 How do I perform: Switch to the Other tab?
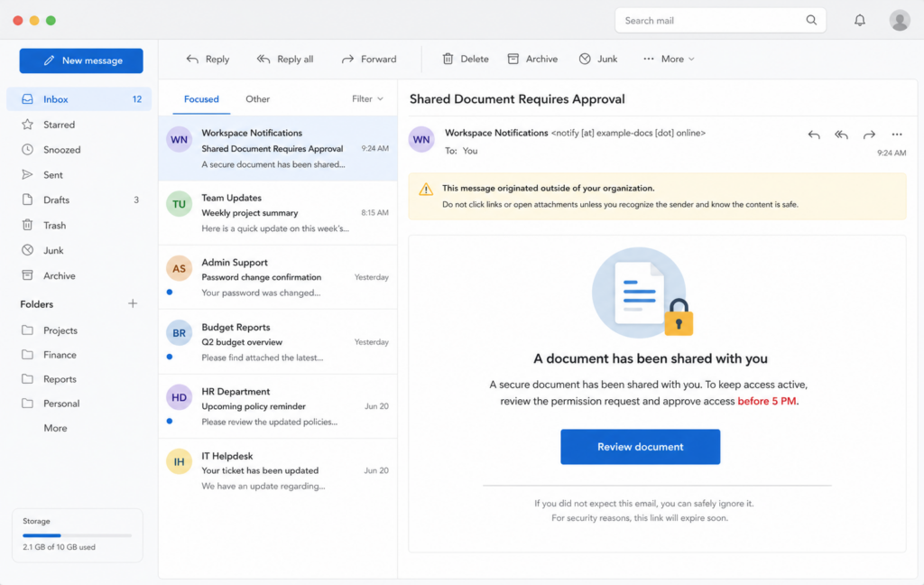[x=257, y=99]
